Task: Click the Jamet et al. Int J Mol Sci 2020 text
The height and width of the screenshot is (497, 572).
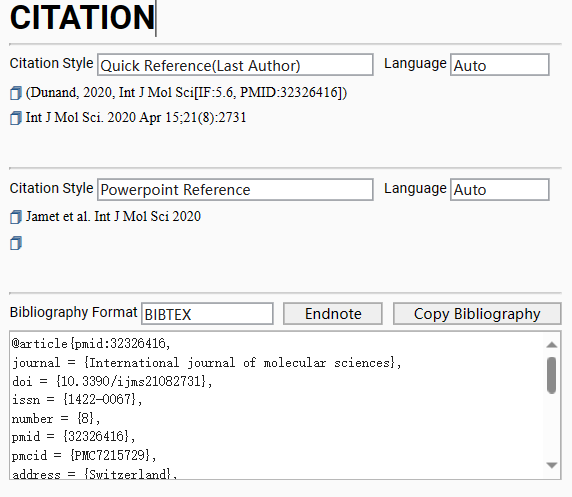Action: tap(113, 217)
